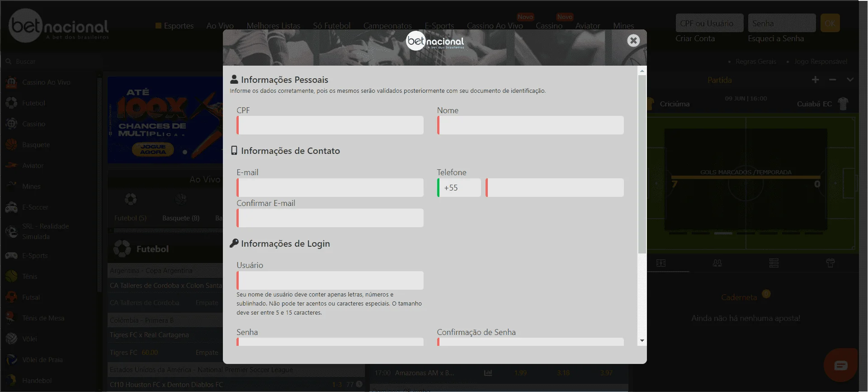Open the Esportes menu

tap(175, 26)
